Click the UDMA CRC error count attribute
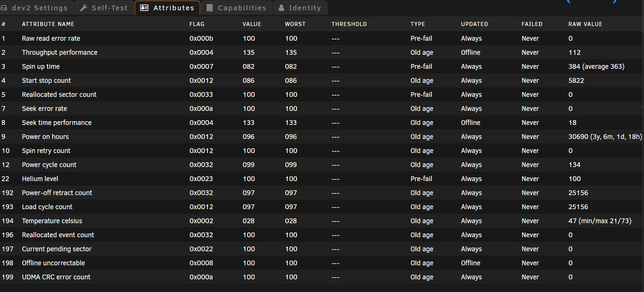The image size is (644, 292). [x=56, y=277]
